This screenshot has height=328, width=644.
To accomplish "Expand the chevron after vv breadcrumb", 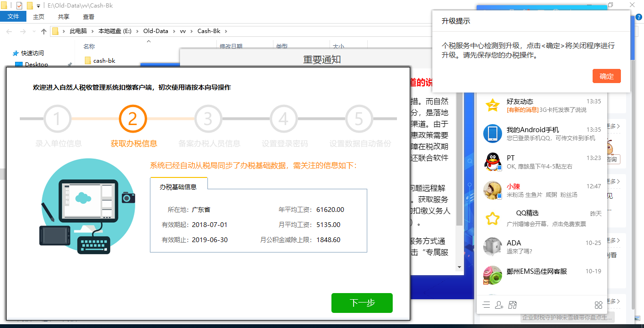I will pos(191,32).
